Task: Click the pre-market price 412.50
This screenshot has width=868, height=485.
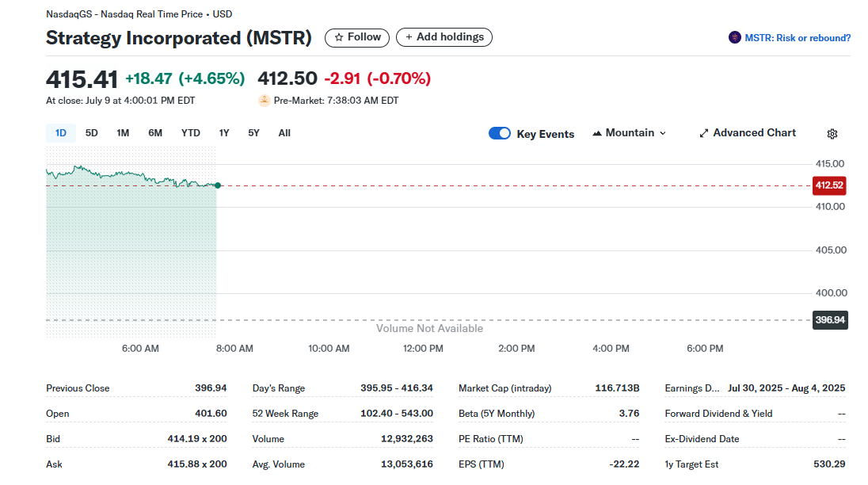Action: [287, 78]
